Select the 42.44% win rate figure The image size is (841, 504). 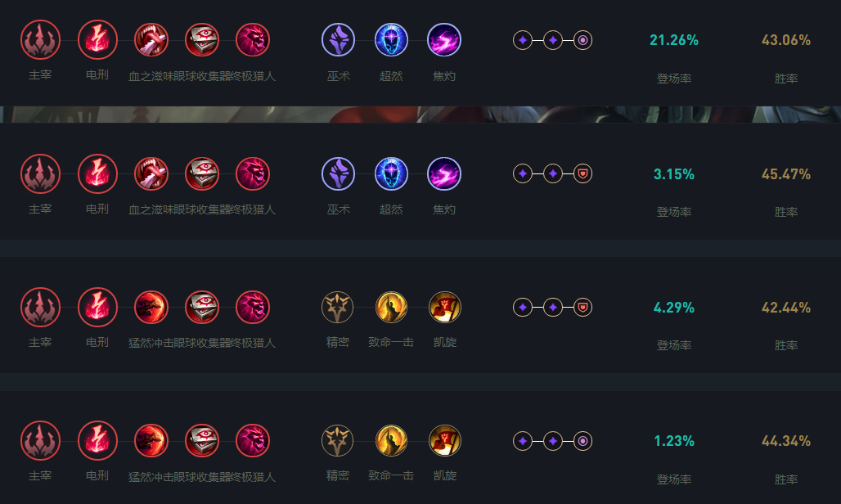click(x=786, y=308)
